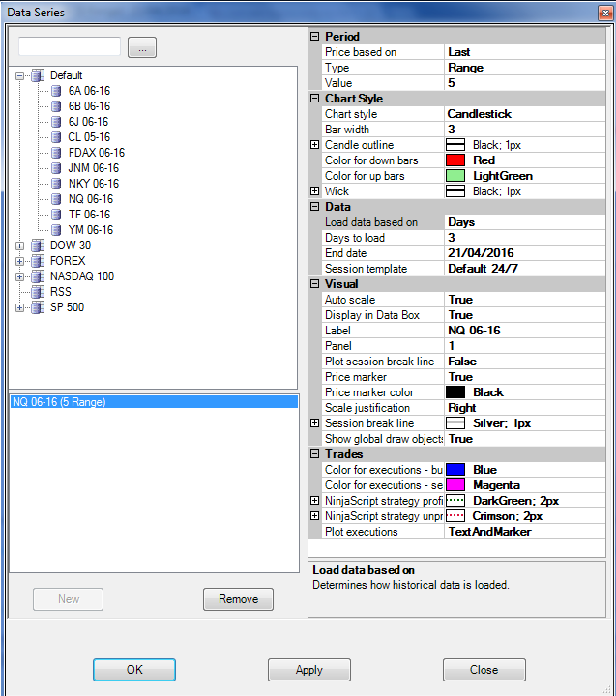Screen dimensions: 616x696
Task: Click the instrument search input field
Action: 70,46
